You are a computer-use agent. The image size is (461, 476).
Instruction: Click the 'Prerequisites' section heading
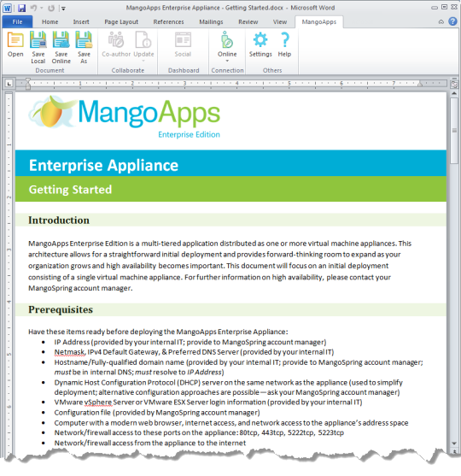(61, 309)
